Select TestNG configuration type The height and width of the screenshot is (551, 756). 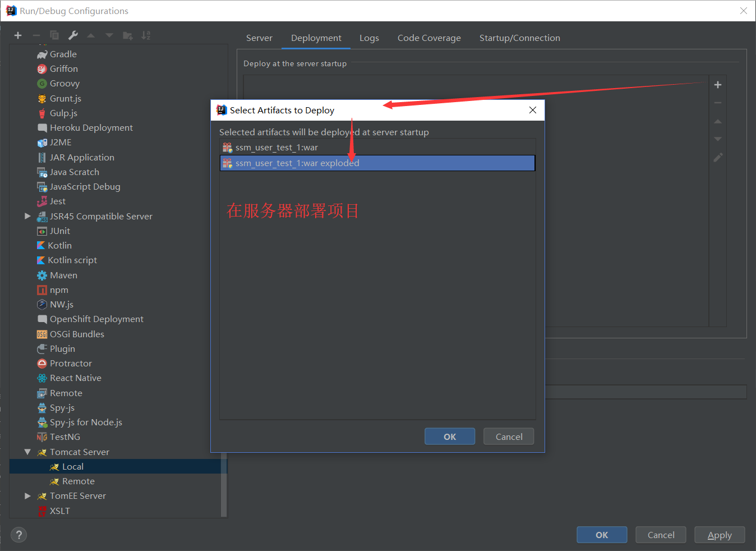point(58,437)
